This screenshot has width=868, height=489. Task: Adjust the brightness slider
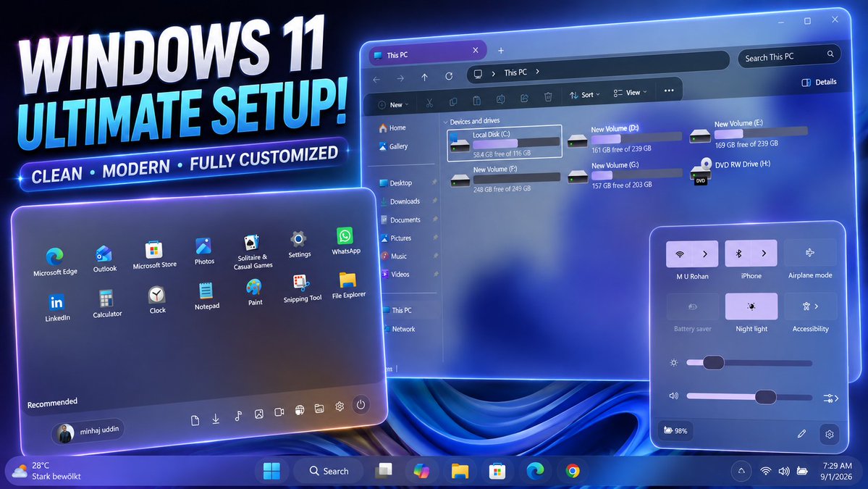tap(749, 363)
